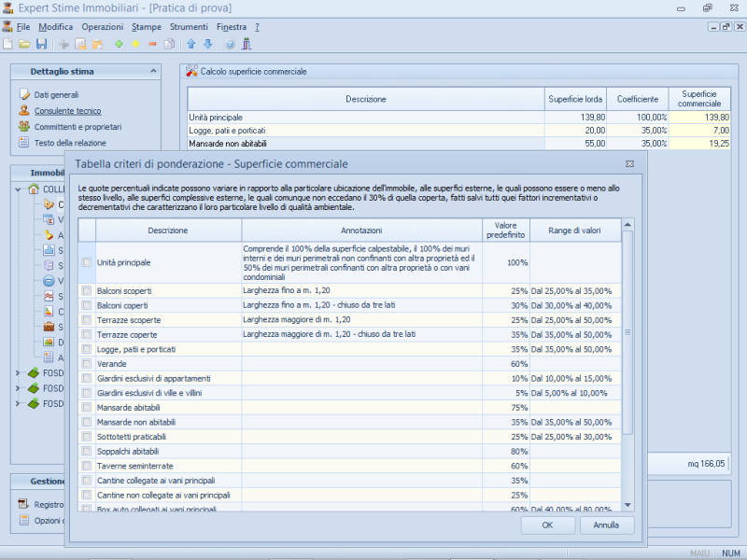Open the Finestra menu

232,27
